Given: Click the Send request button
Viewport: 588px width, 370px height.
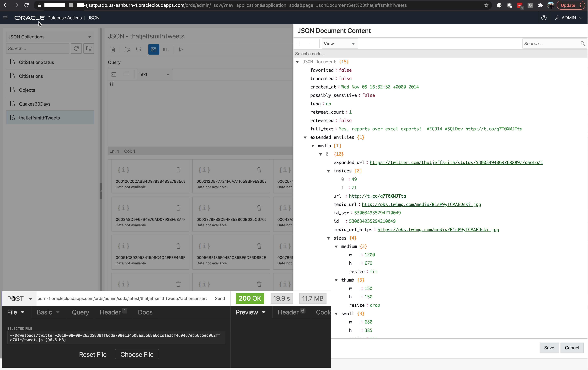Looking at the screenshot, I should [220, 298].
